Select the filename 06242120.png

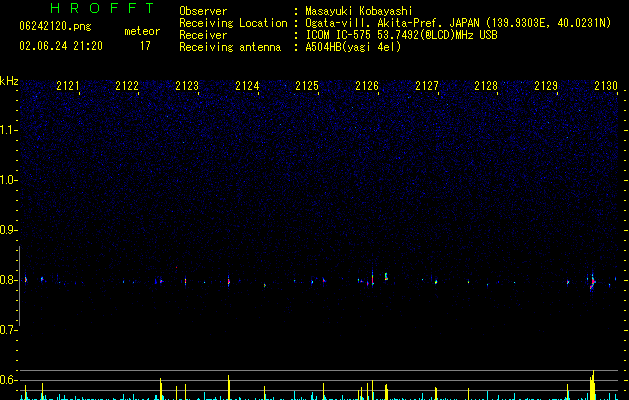(x=55, y=26)
